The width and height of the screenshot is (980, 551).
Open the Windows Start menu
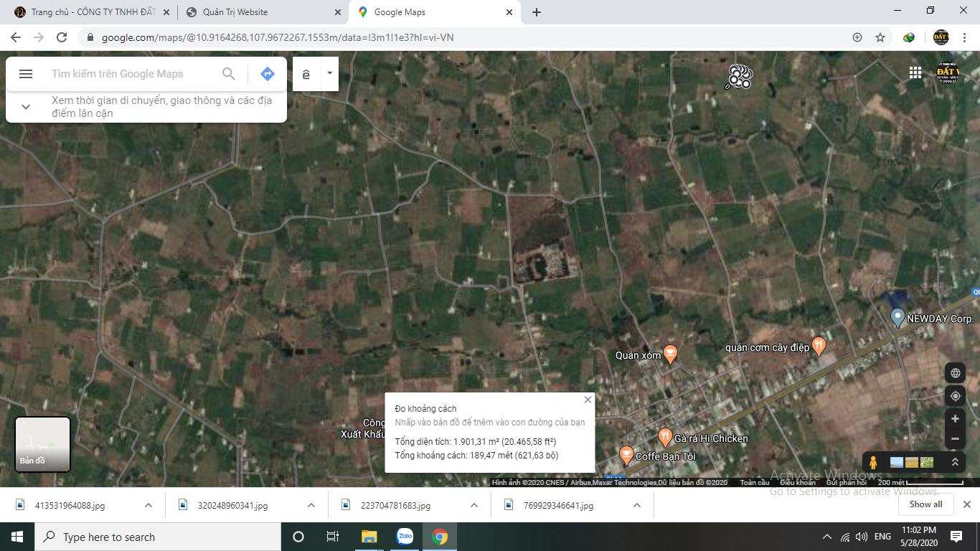coord(17,537)
